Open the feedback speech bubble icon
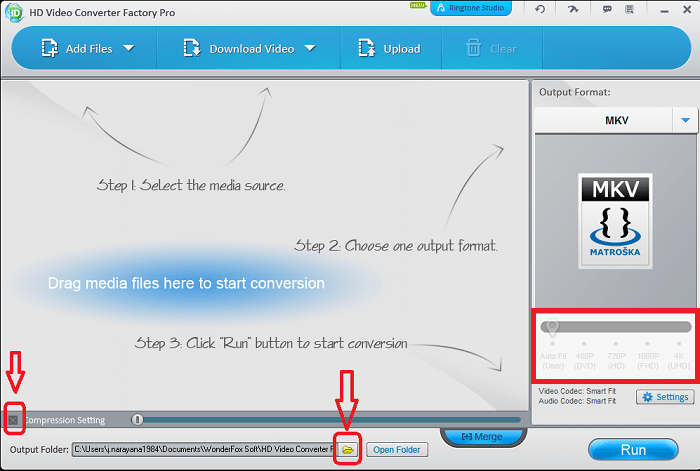Image resolution: width=700 pixels, height=471 pixels. click(x=607, y=9)
